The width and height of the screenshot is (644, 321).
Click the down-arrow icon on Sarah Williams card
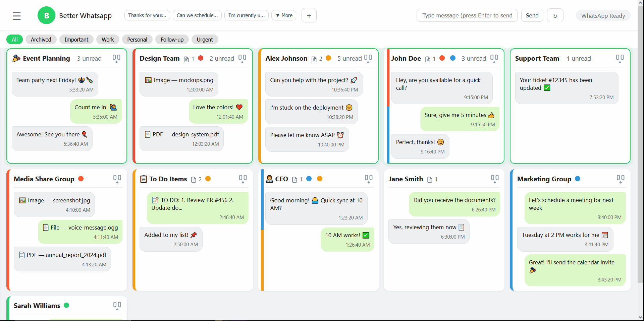(117, 306)
